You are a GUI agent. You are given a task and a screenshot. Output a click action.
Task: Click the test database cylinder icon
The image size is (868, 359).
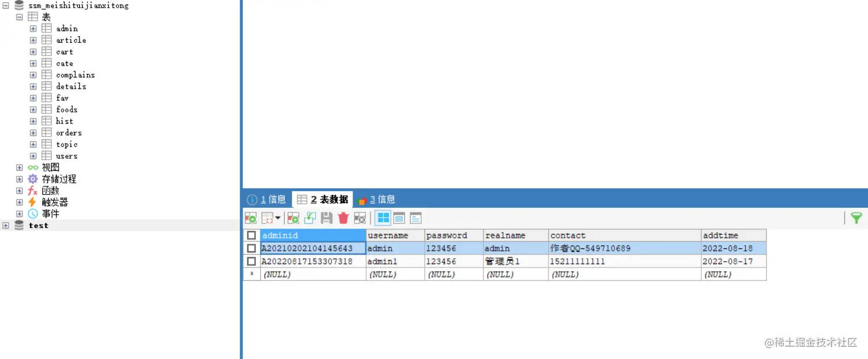[x=19, y=225]
